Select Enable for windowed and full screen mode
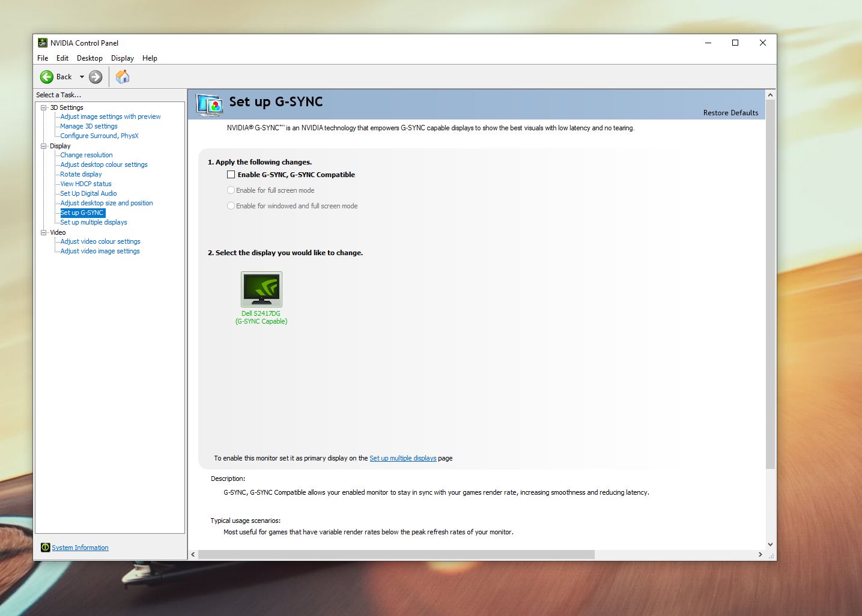The height and width of the screenshot is (616, 862). pos(231,206)
